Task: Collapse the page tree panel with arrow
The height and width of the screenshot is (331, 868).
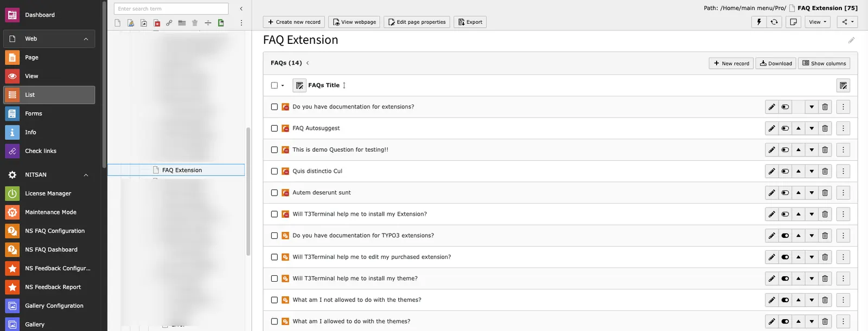Action: click(x=241, y=9)
